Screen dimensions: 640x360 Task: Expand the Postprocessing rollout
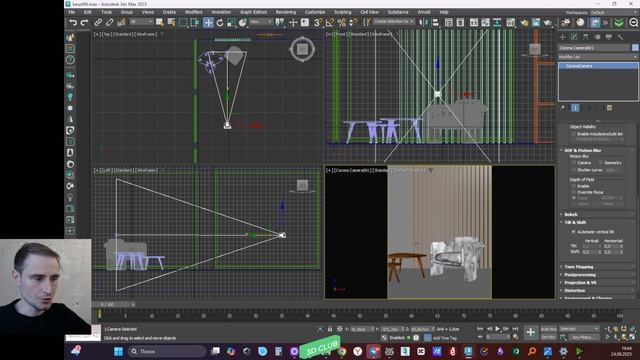pos(579,275)
